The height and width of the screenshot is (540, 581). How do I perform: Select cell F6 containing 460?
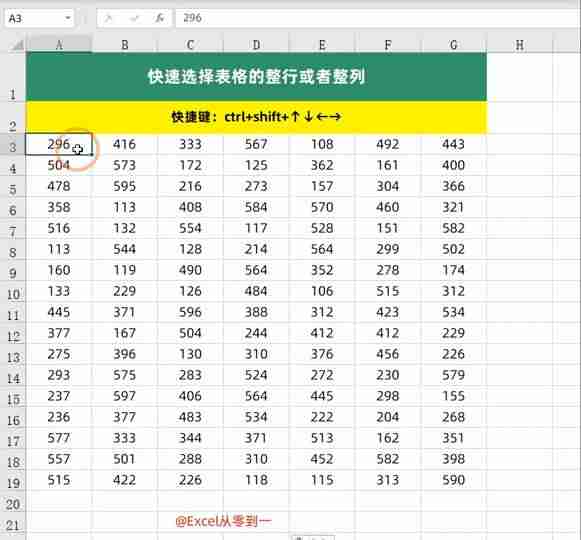click(388, 207)
